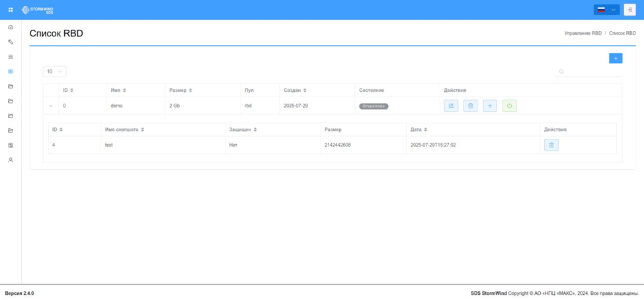Open the Russian flag language dropdown
Viewport: 644px width, 300px height.
click(x=606, y=10)
